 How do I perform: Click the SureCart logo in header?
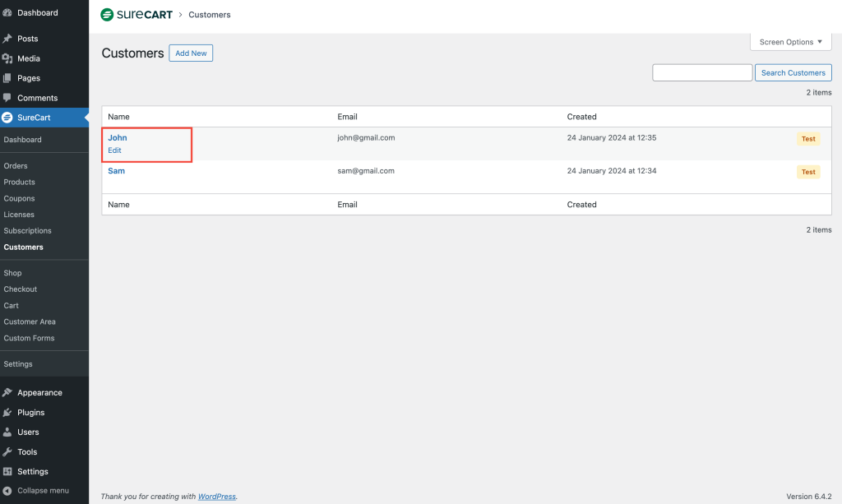(x=136, y=15)
